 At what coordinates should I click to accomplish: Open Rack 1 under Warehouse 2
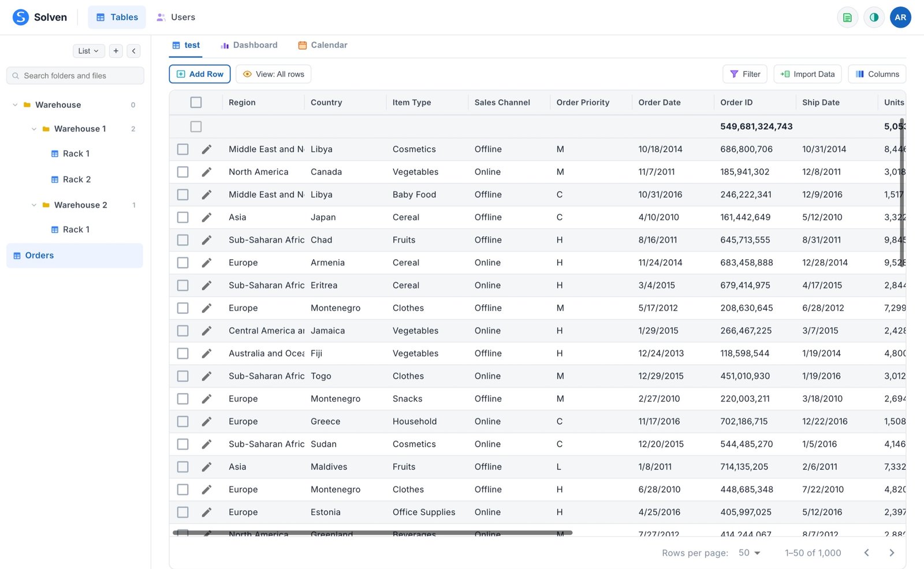point(76,230)
